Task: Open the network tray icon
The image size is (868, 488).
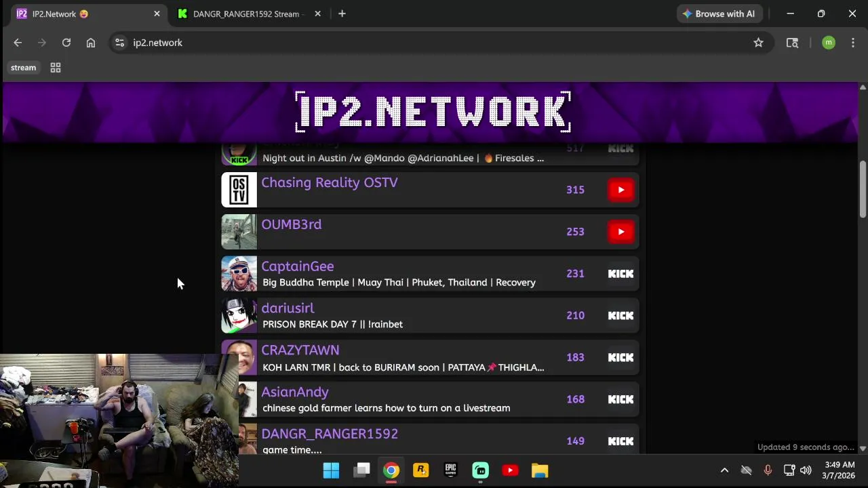Action: 789,470
